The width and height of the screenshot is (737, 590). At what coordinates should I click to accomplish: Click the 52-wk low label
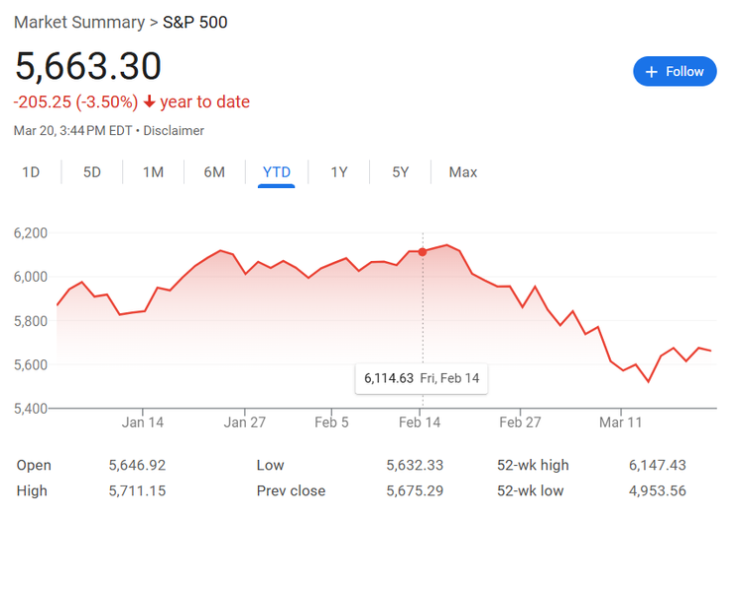pos(530,491)
